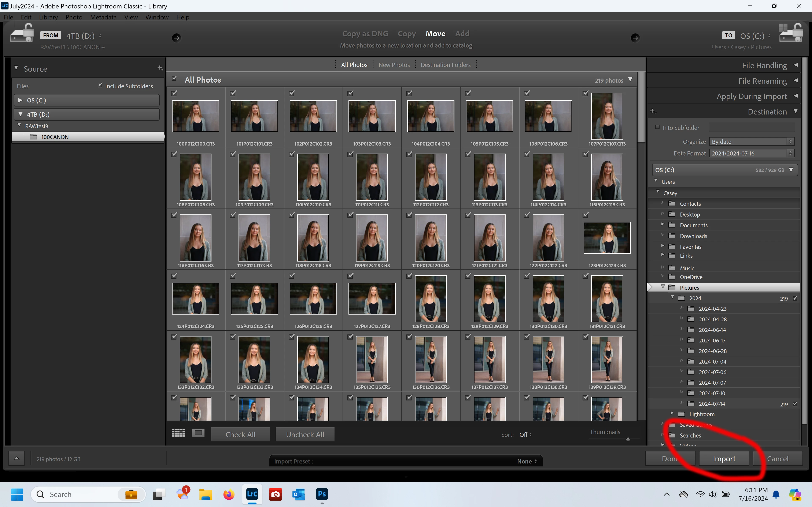
Task: Open Firefox from the taskbar
Action: point(229,494)
